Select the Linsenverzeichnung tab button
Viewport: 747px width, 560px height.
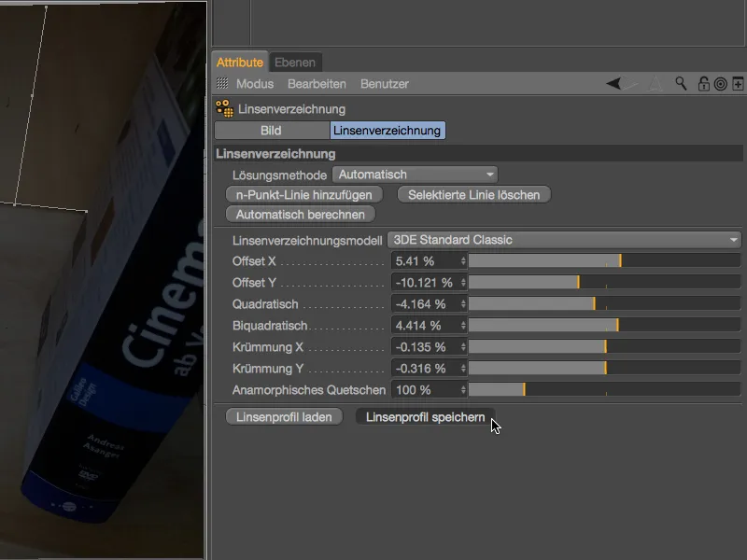388,131
